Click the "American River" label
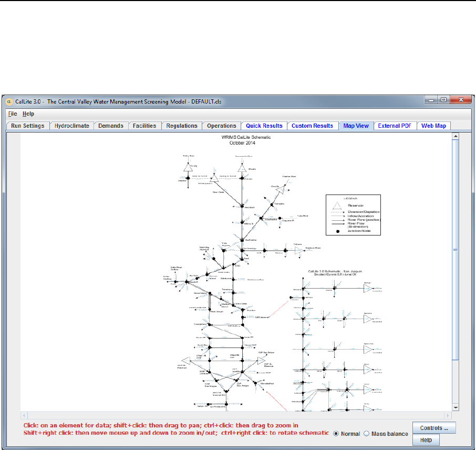 [313, 248]
